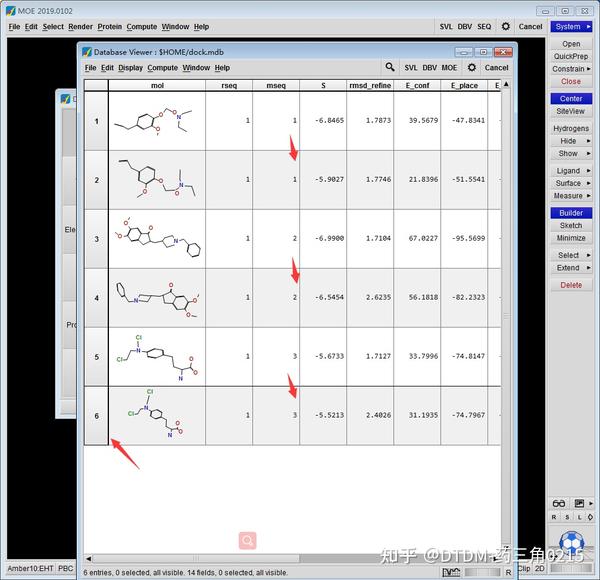Click the horizontal scrollbar of the table

point(293,559)
